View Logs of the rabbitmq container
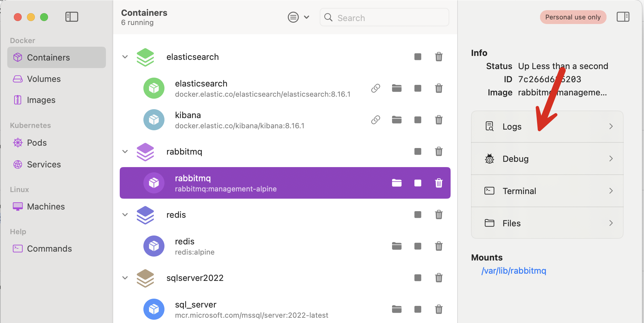This screenshot has height=323, width=644. click(x=547, y=126)
